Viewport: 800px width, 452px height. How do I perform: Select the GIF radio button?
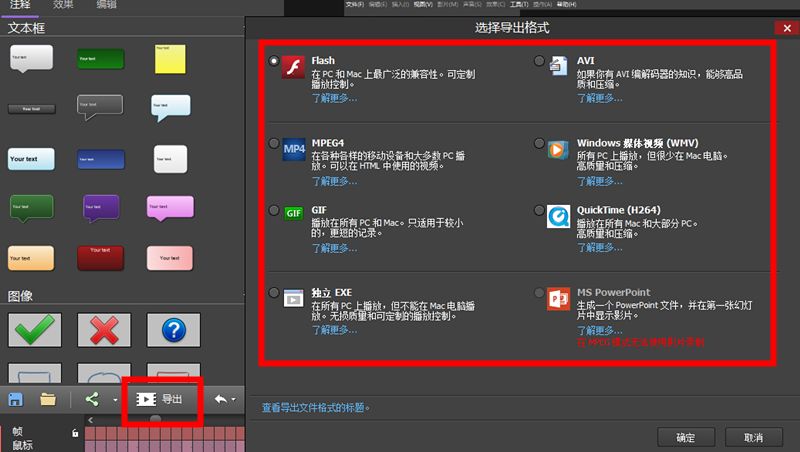(x=274, y=210)
